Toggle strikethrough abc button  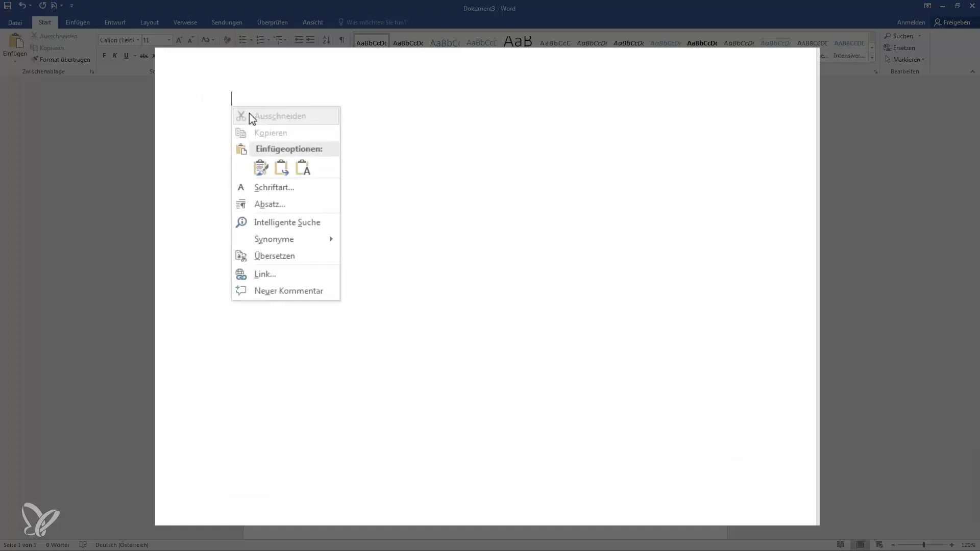click(x=144, y=56)
